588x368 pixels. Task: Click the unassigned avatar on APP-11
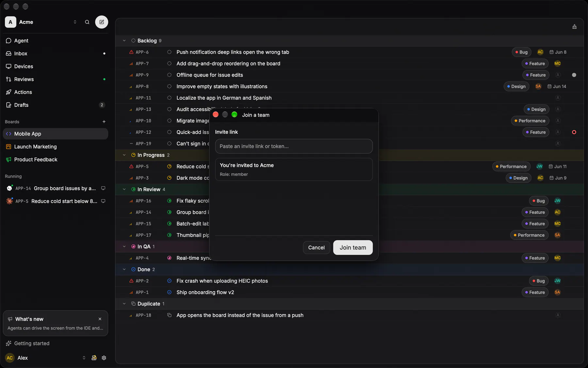pyautogui.click(x=558, y=98)
